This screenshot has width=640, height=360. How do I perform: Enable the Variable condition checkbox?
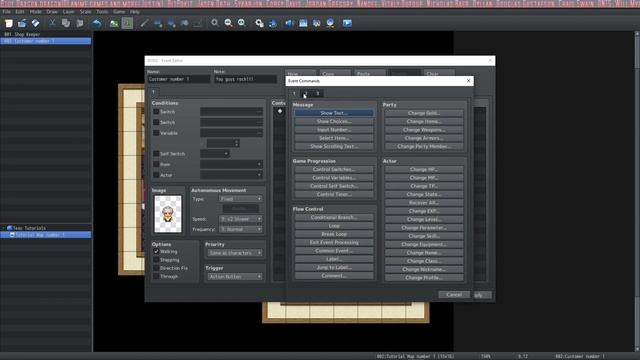point(156,133)
